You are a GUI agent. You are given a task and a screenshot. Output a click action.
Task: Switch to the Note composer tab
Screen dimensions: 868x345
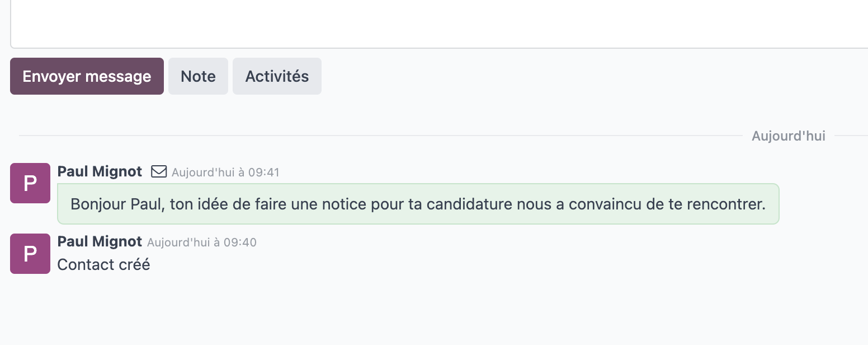pyautogui.click(x=198, y=76)
